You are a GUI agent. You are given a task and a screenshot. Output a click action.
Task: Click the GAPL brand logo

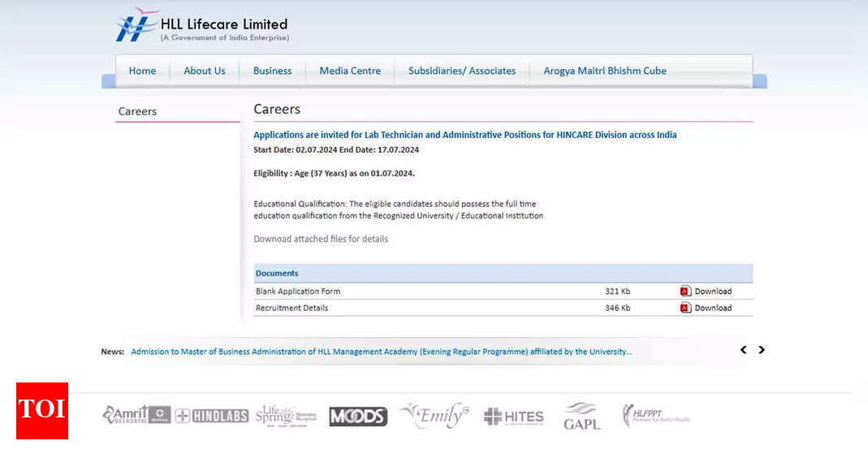click(x=581, y=415)
